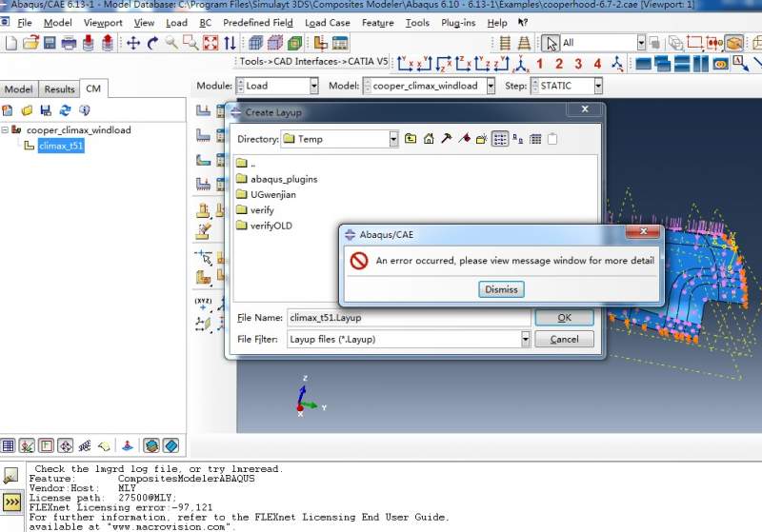762x532 pixels.
Task: Open the Tools menu
Action: click(x=417, y=23)
